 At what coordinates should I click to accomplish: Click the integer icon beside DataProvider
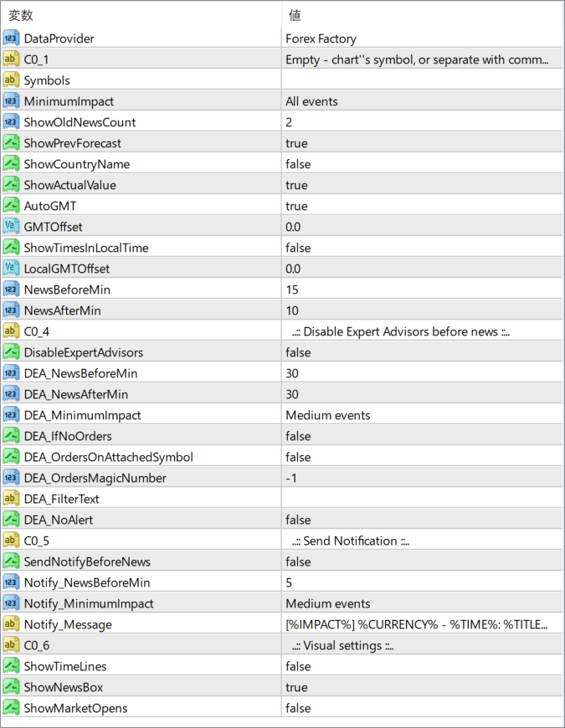[x=11, y=38]
